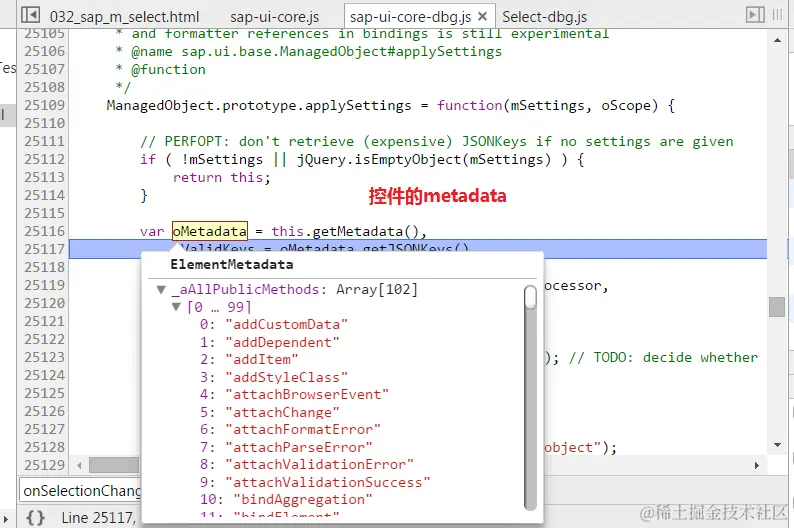Image resolution: width=794 pixels, height=528 pixels.
Task: Click getMetadata() call on line 25116
Action: click(x=365, y=231)
